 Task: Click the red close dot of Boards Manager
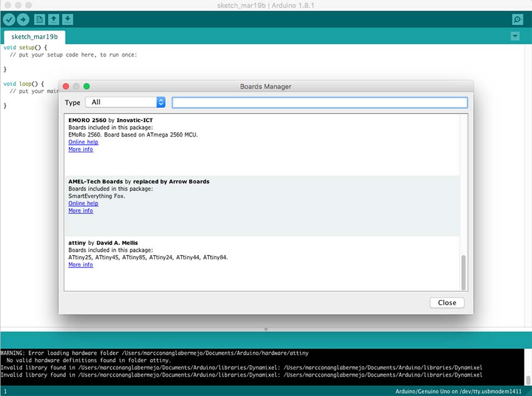click(66, 86)
